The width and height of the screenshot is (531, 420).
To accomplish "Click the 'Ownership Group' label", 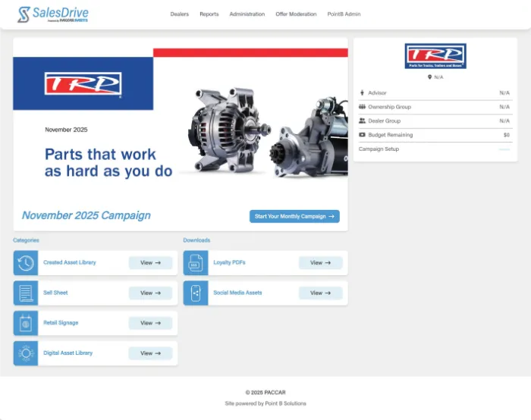I will (x=389, y=107).
